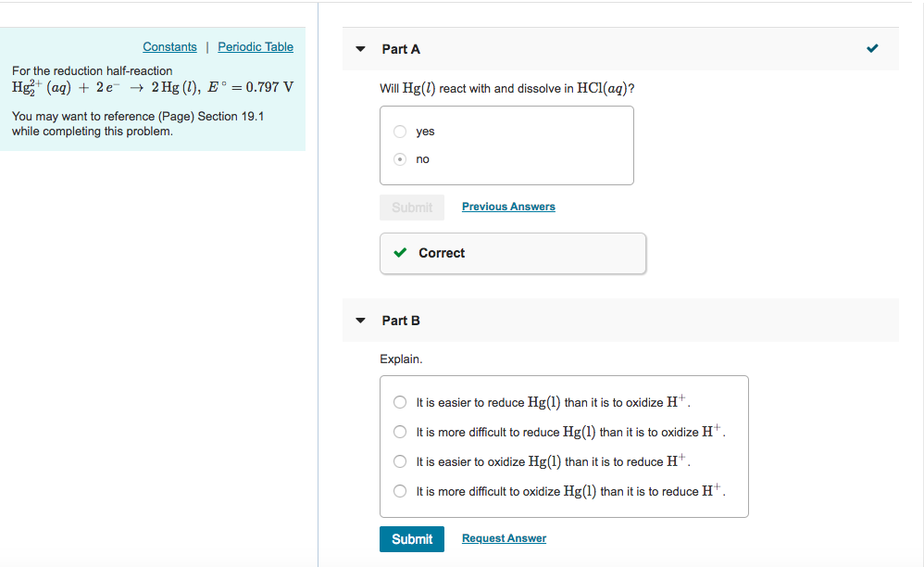Click the Request Answer link
The width and height of the screenshot is (924, 567).
pos(504,538)
